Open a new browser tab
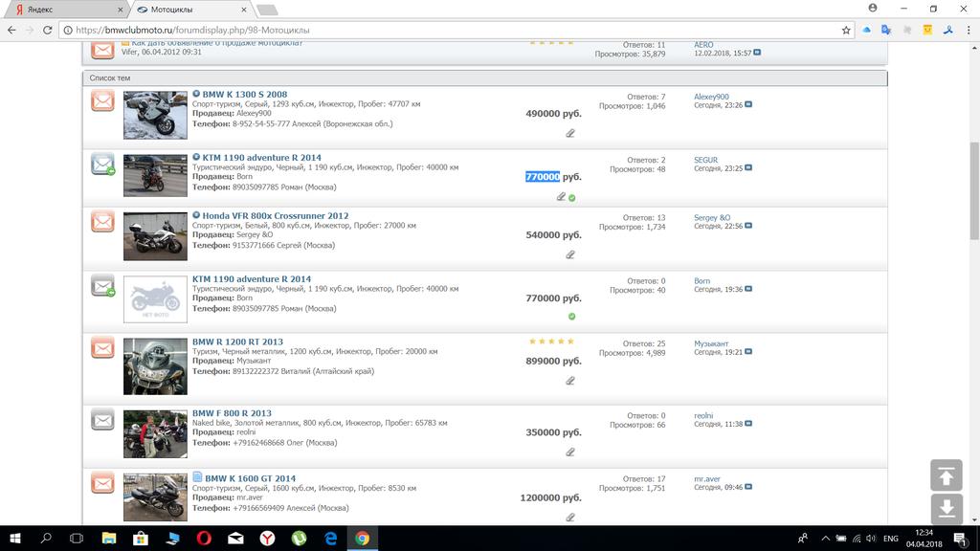The height and width of the screenshot is (551, 980). (x=267, y=10)
